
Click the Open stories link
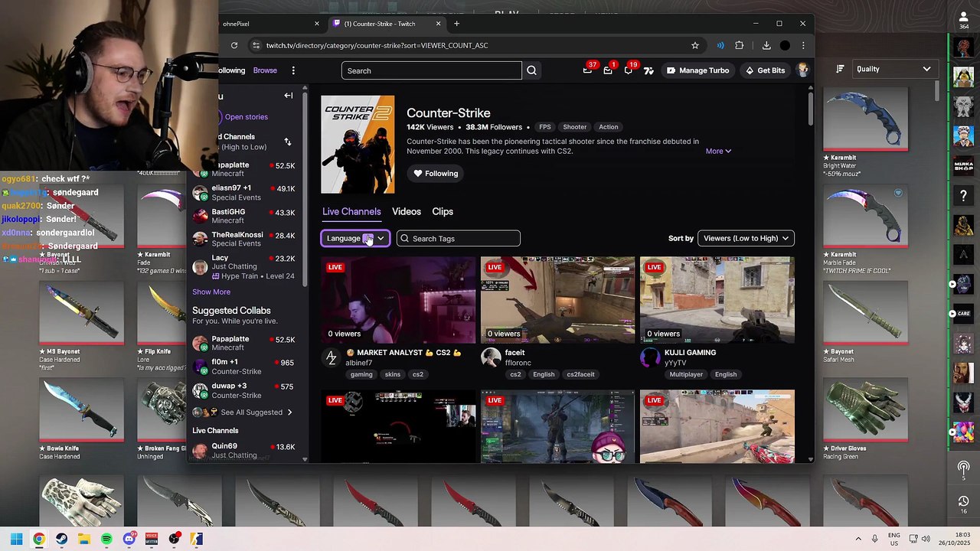(247, 117)
